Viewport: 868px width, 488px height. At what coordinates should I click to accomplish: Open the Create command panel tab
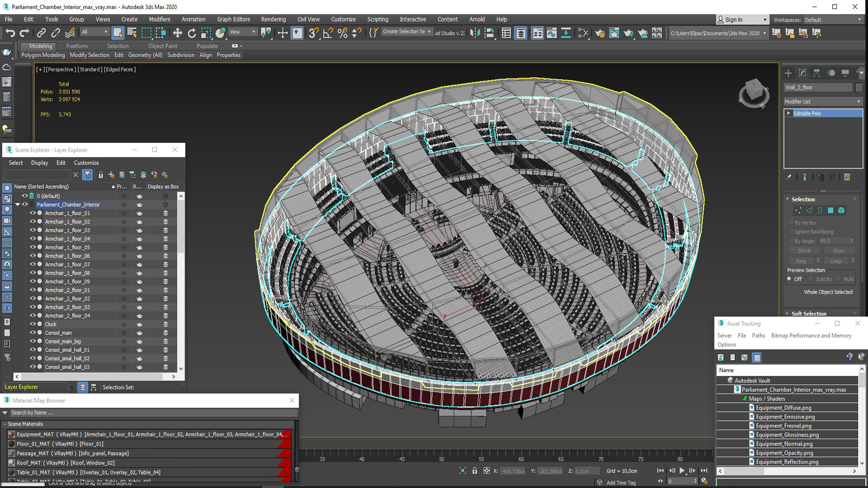(788, 73)
